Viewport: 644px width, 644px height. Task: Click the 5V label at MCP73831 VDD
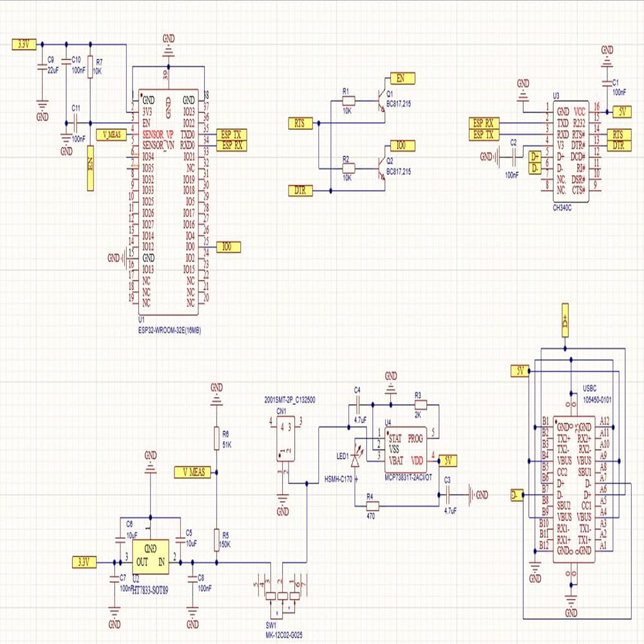click(x=448, y=461)
